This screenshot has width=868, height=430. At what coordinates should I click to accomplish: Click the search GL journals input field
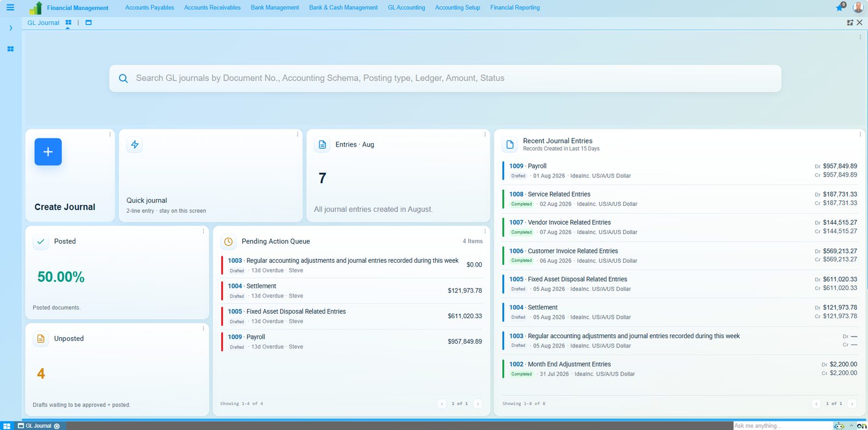tap(445, 78)
